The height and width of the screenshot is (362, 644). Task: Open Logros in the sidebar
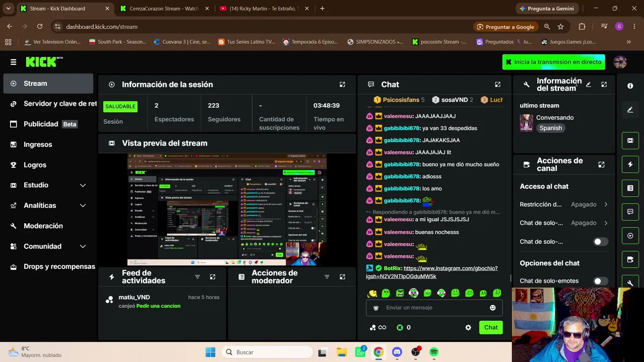tap(48, 165)
